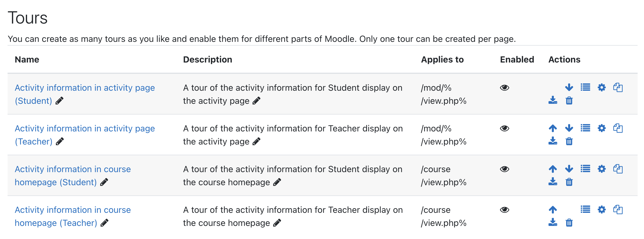View steps list of activity page Student tour
This screenshot has height=239, width=644.
click(585, 88)
